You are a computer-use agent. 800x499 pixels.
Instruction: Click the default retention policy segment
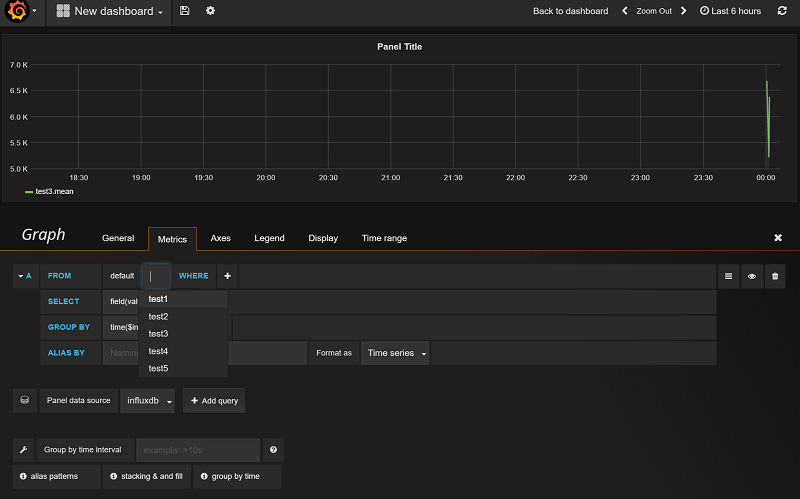click(122, 276)
